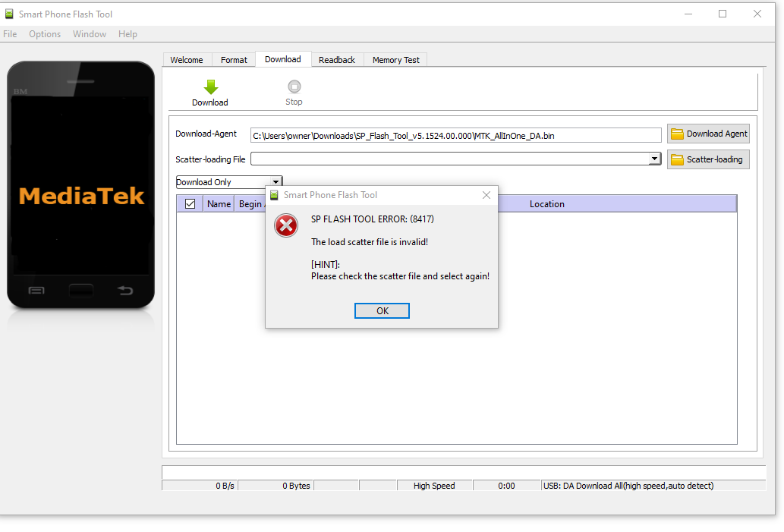Click the empty progress bar
Viewport: 784px width, 532px height.
click(464, 472)
